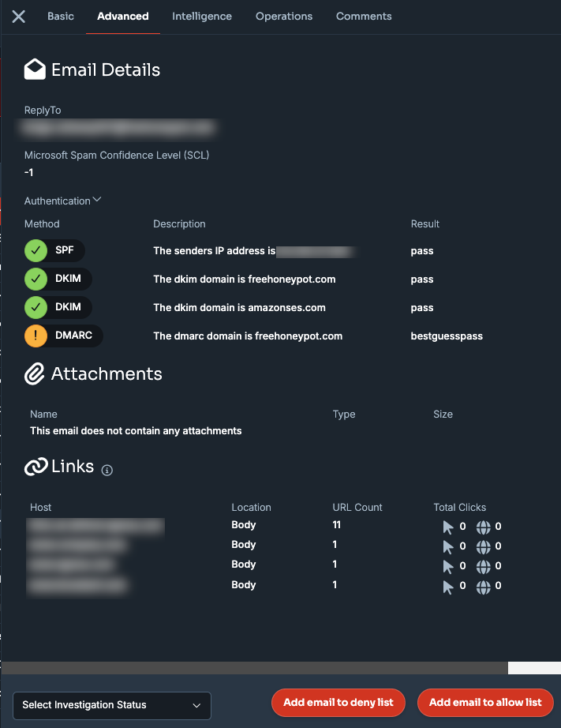This screenshot has width=561, height=728.
Task: Click first row globe clicks icon
Action: point(483,527)
